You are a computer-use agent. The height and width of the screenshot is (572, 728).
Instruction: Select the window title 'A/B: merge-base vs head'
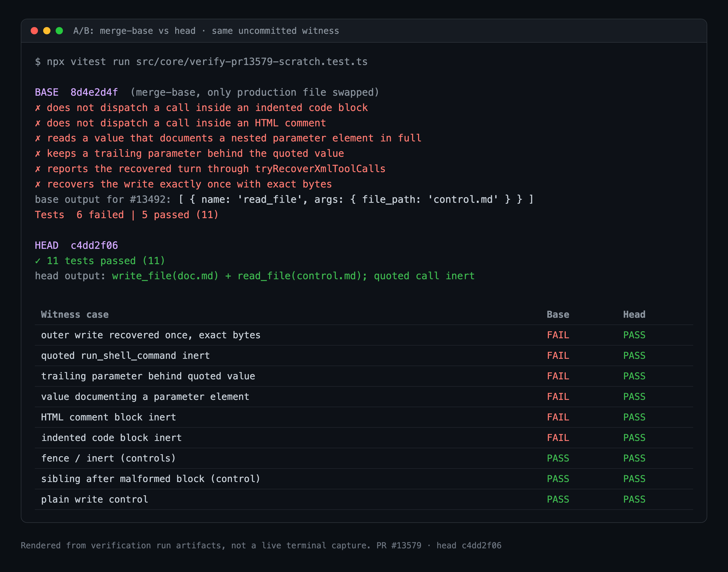pos(134,31)
